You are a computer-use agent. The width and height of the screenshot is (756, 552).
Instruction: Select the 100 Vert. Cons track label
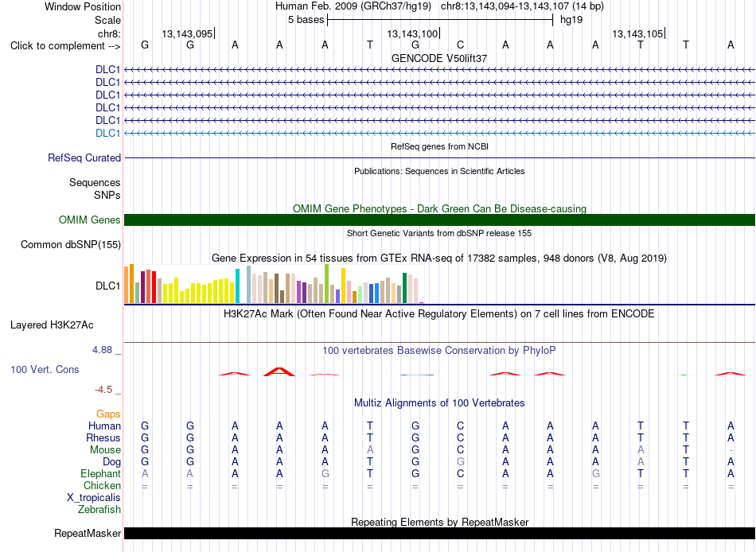(45, 369)
